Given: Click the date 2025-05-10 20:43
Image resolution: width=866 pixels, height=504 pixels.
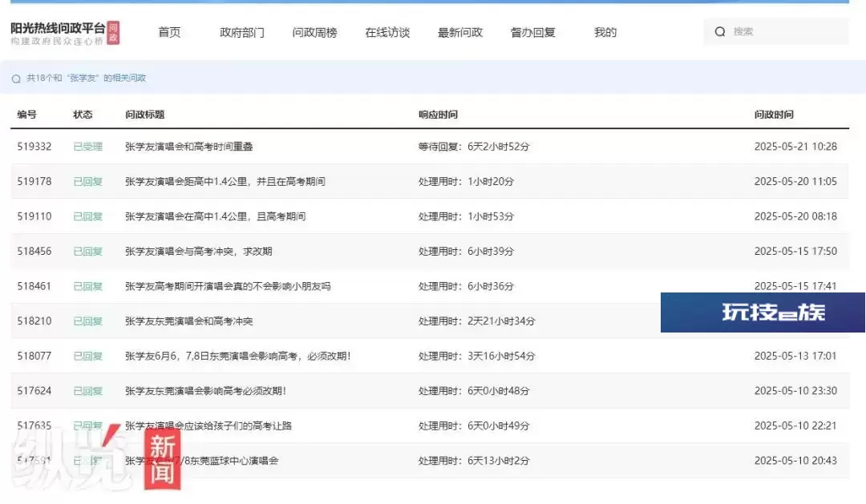Looking at the screenshot, I should (795, 461).
